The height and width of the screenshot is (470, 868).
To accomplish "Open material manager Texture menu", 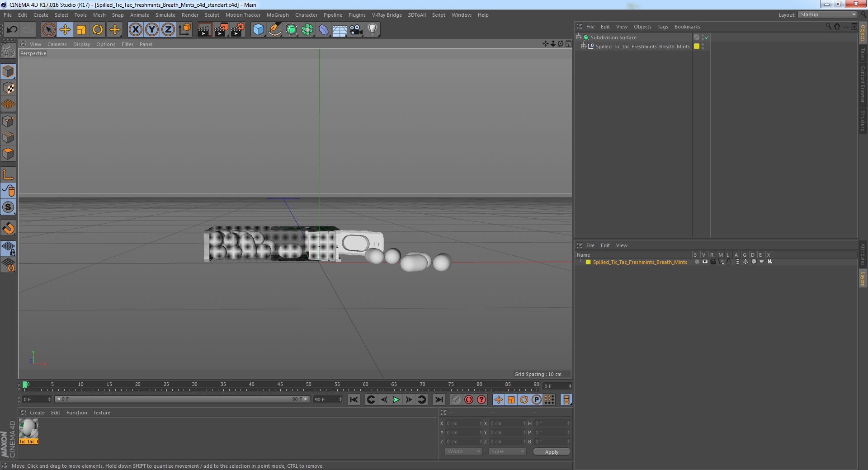I will [102, 413].
